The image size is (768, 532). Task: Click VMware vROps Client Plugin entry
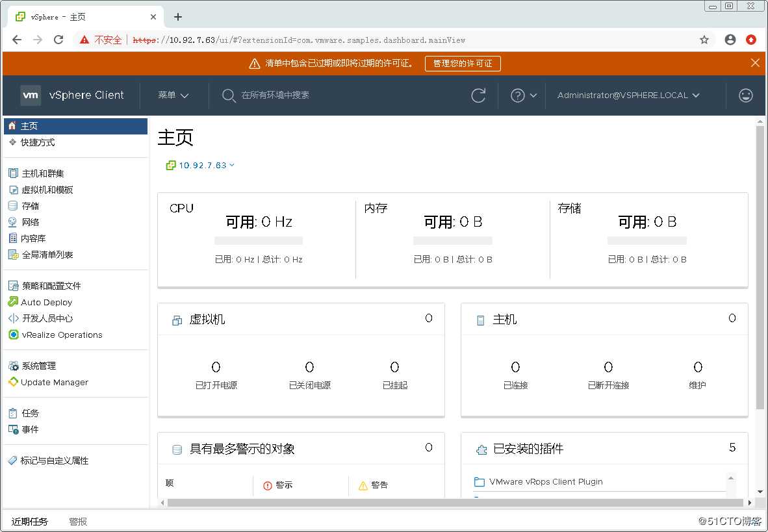tap(546, 481)
